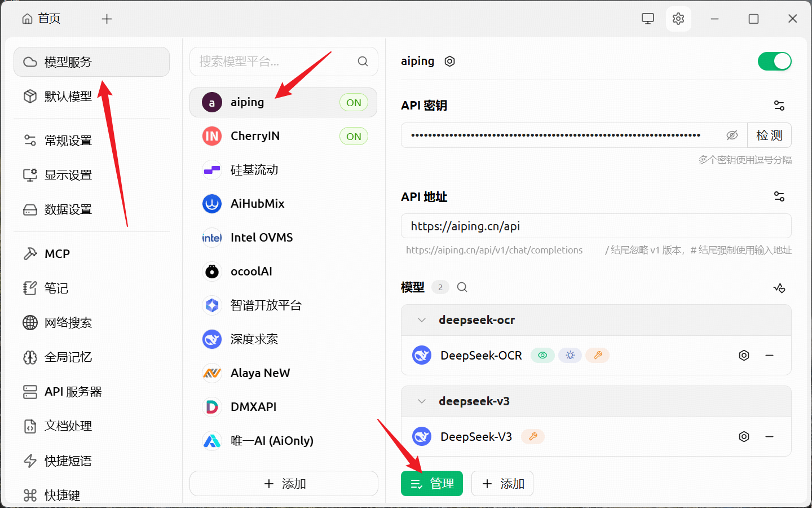Click the settings gear next to aiping title
The height and width of the screenshot is (508, 812).
449,62
